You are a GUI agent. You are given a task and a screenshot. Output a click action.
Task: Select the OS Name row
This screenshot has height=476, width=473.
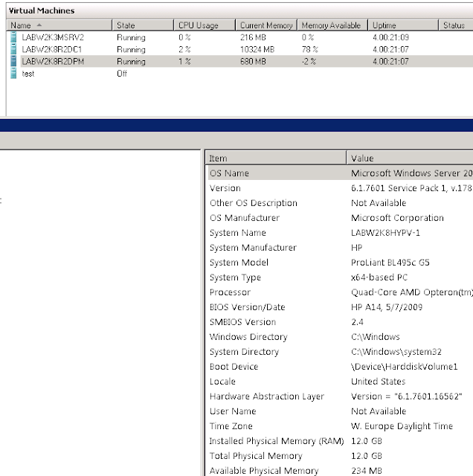(x=339, y=173)
